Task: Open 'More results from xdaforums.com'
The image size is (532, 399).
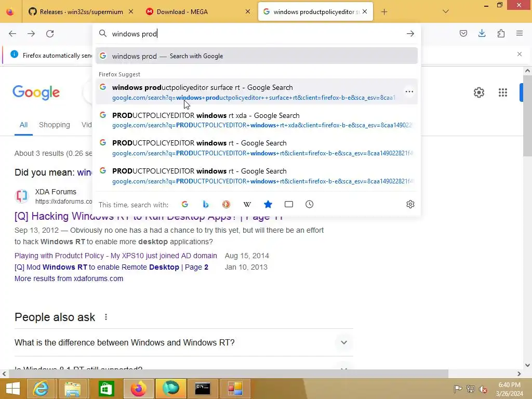Action: [x=69, y=278]
